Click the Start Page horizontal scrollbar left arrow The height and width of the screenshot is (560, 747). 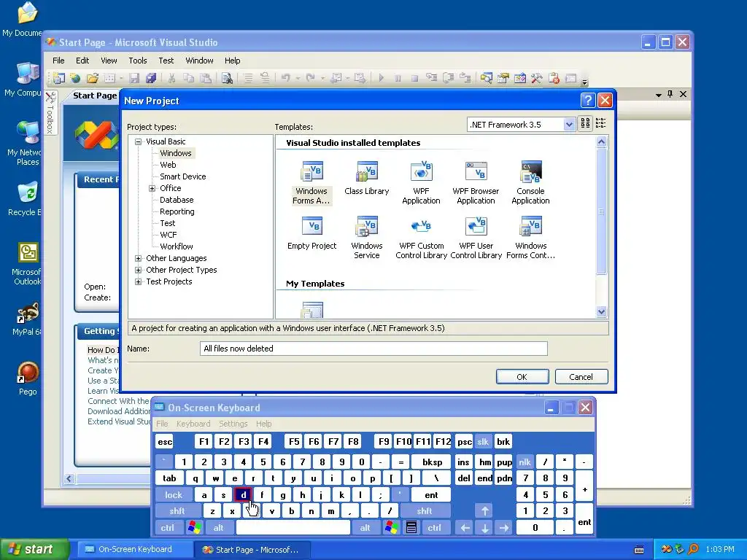pos(69,478)
